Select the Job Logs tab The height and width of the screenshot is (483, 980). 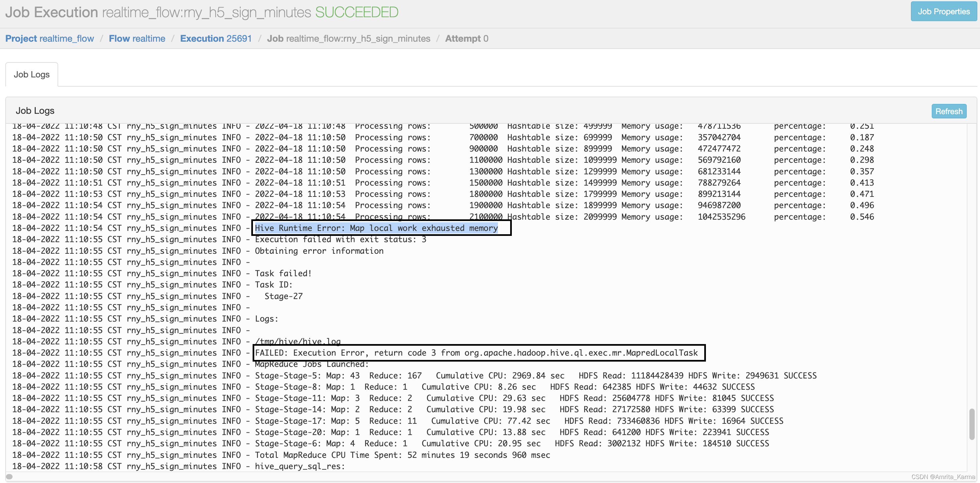point(32,75)
